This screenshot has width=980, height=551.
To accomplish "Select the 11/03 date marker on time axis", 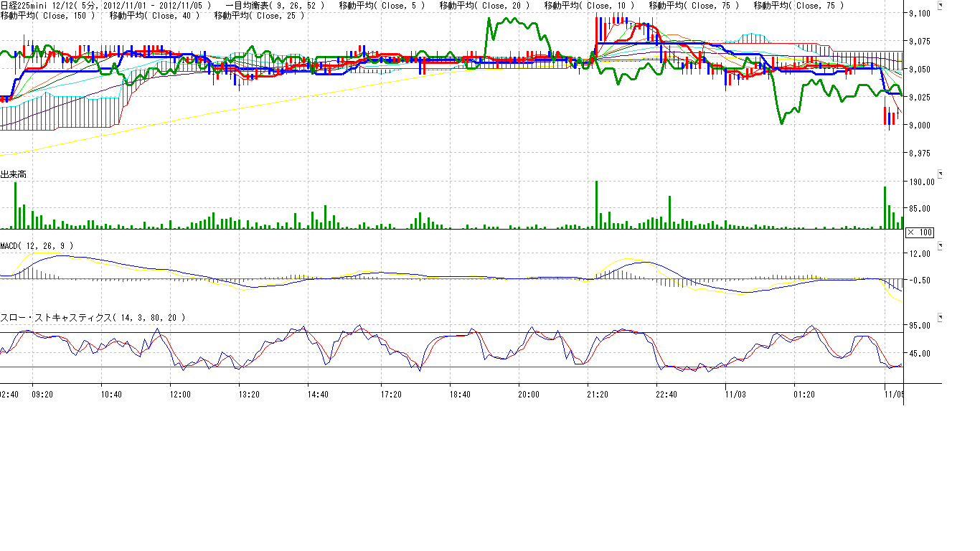I will [735, 394].
